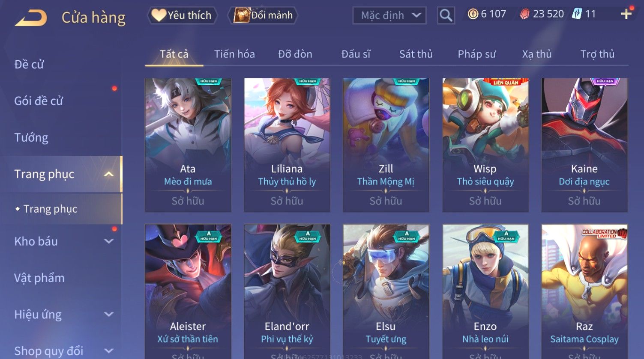Open Yêu thích heart favorites

pos(183,15)
